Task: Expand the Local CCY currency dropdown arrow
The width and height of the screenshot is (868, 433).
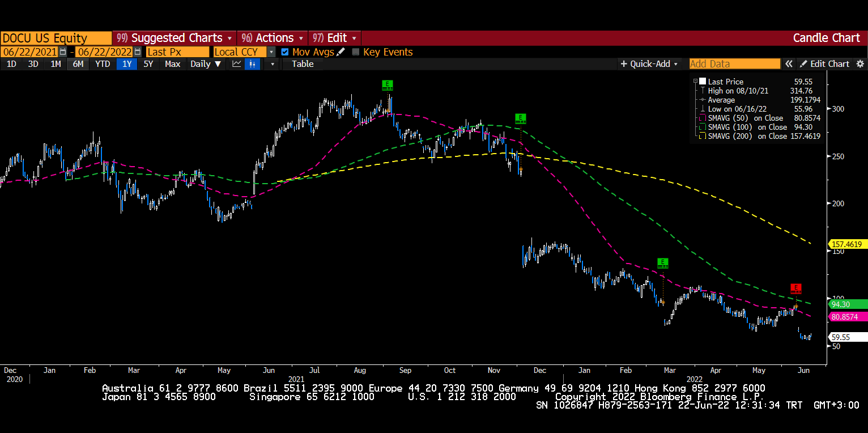Action: point(271,52)
